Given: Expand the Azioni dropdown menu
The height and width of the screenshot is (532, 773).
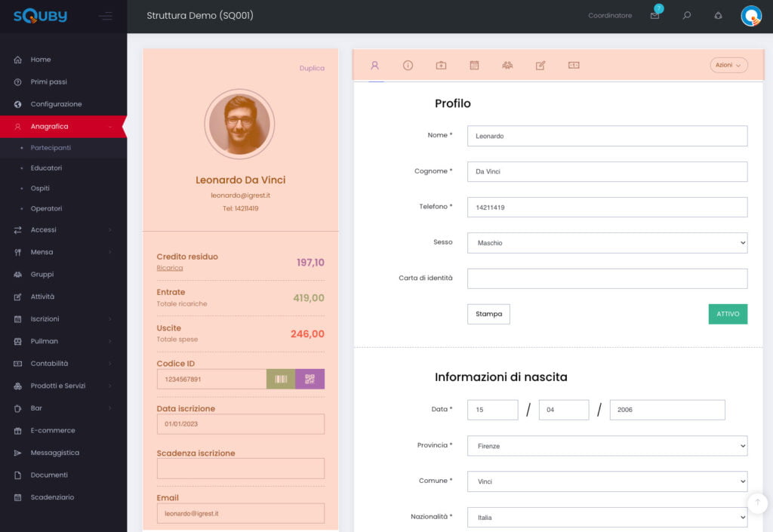Looking at the screenshot, I should point(728,66).
